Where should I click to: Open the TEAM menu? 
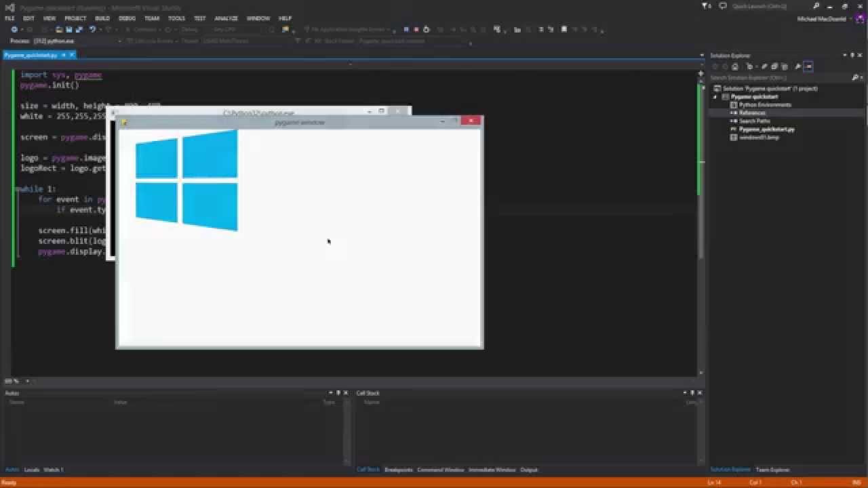[x=152, y=18]
